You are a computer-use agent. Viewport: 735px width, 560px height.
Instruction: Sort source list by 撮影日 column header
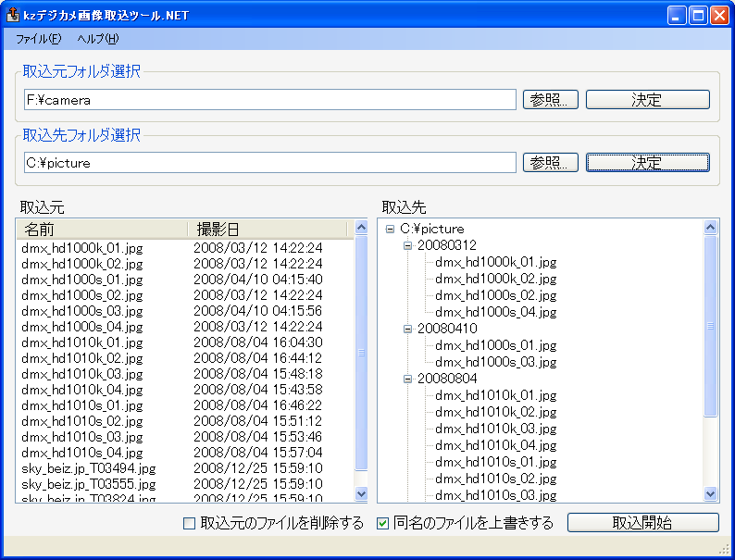pos(268,230)
